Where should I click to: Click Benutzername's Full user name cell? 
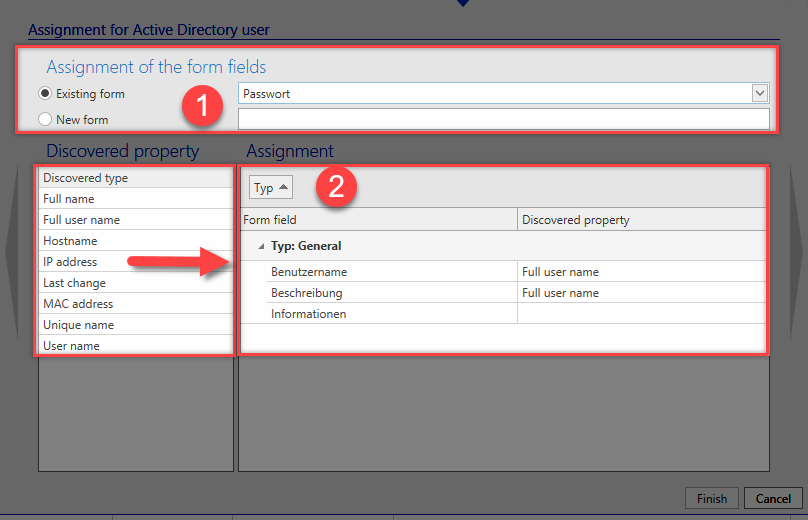(642, 272)
